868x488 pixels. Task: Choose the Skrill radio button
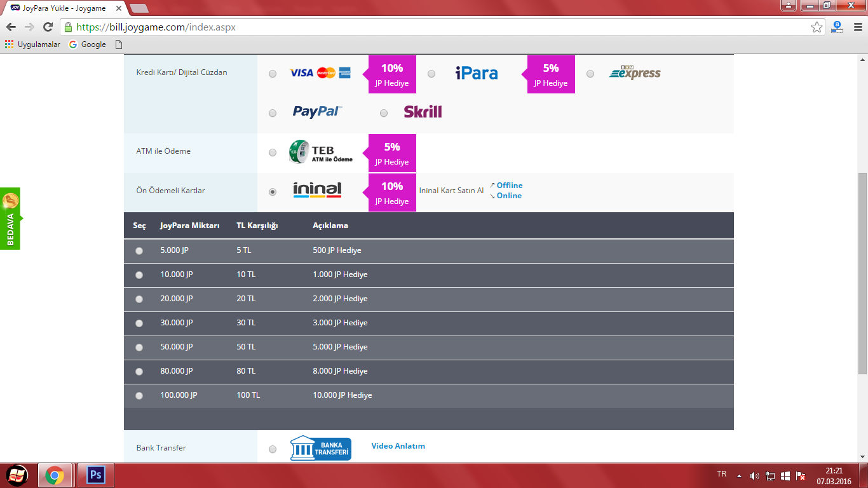[384, 113]
